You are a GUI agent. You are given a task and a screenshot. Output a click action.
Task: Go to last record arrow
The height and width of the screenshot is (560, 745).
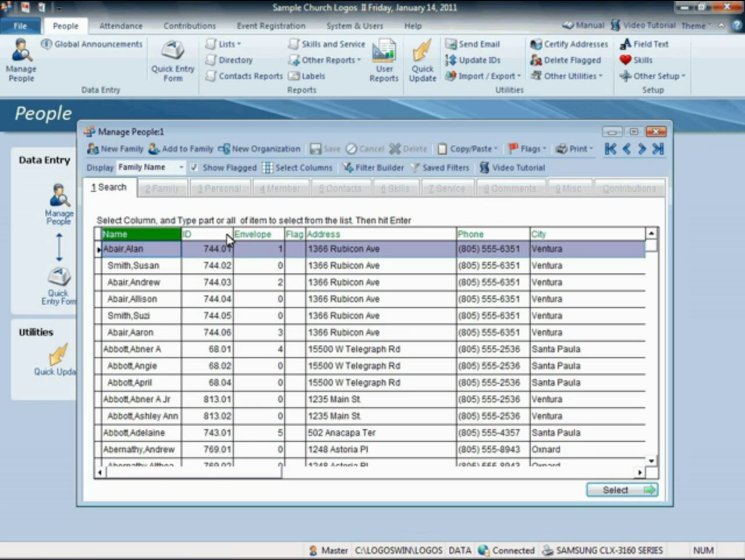point(658,149)
